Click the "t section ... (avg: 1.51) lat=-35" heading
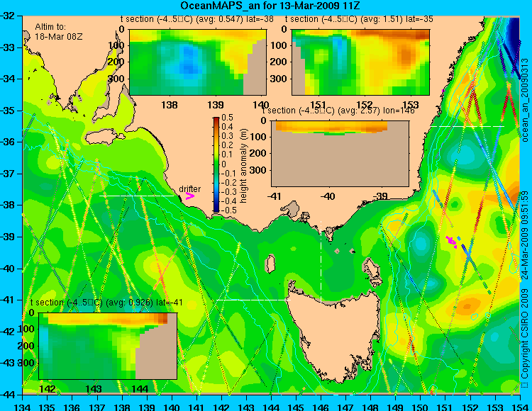The width and height of the screenshot is (532, 411). pos(359,19)
